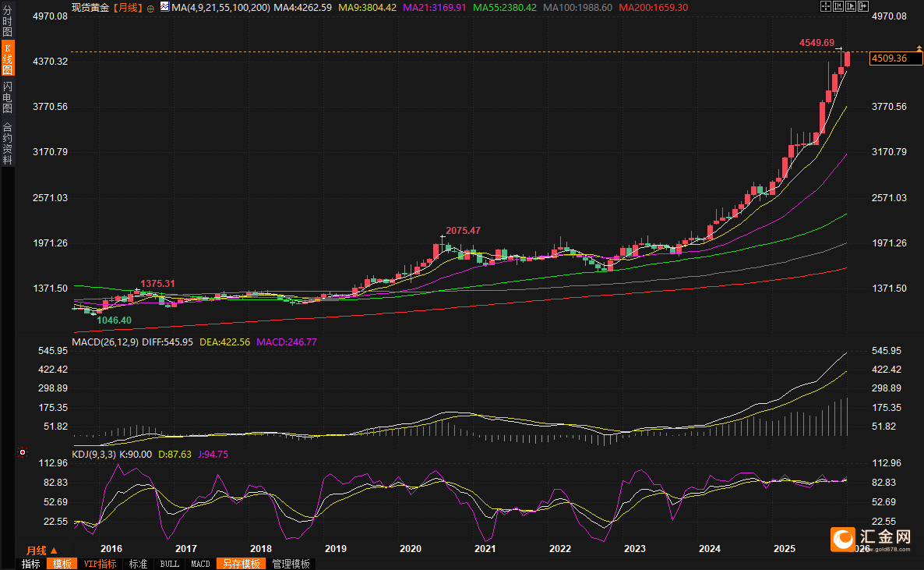Click the red sun-shaped marker icon near KDJ

(x=23, y=452)
